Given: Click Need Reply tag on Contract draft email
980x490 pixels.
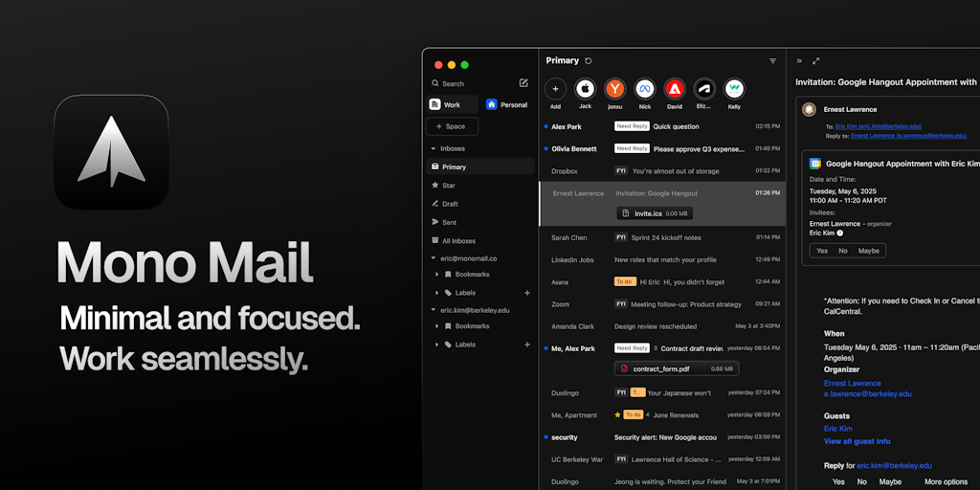Looking at the screenshot, I should coord(632,348).
